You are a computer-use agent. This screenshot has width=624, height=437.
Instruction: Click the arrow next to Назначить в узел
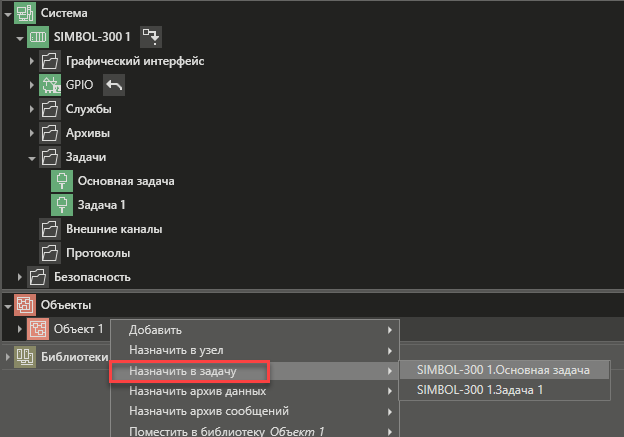[x=390, y=351]
